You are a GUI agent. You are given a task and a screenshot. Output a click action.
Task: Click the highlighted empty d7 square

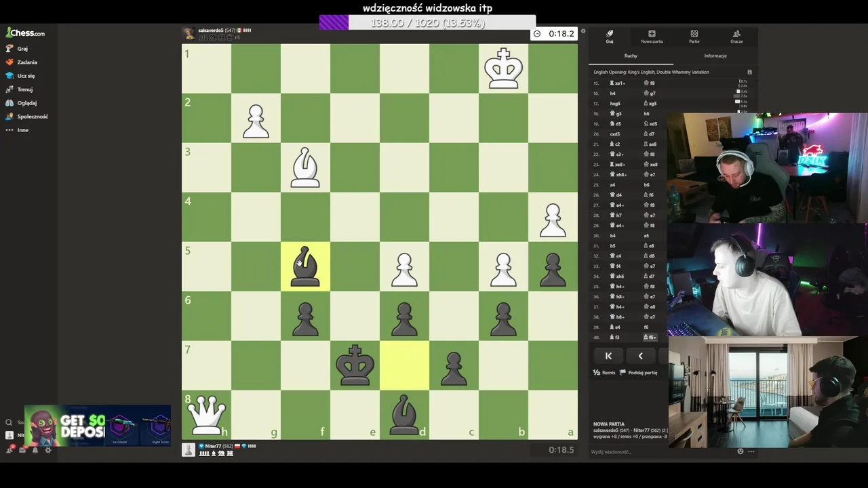[404, 365]
